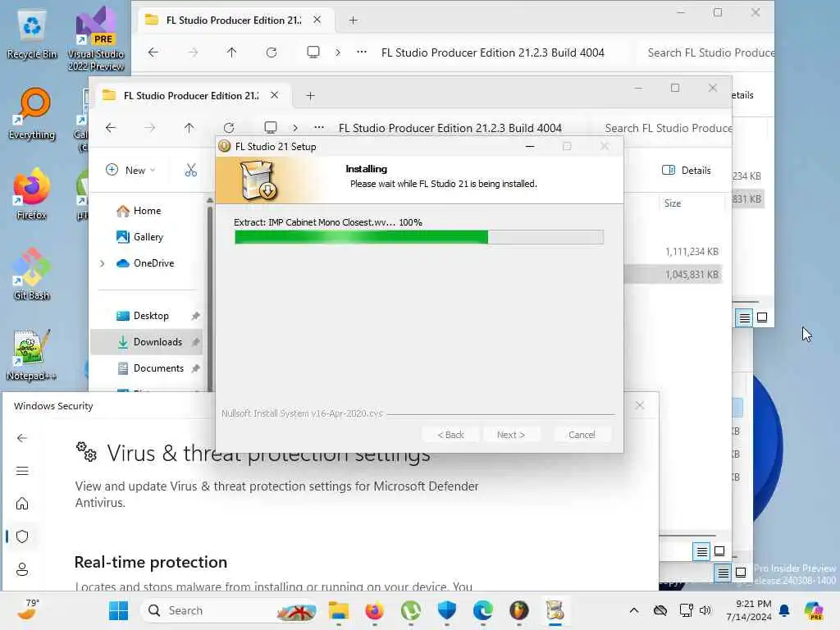
Task: Open Windows Security shield in the taskbar
Action: pyautogui.click(x=447, y=610)
